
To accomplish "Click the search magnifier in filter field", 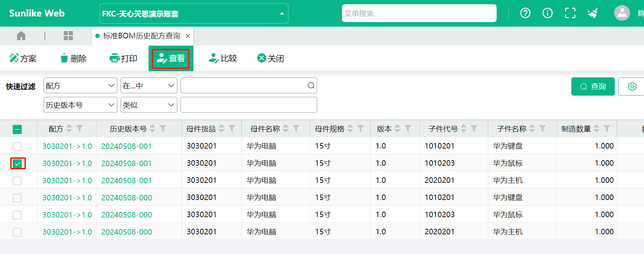I will coord(311,85).
